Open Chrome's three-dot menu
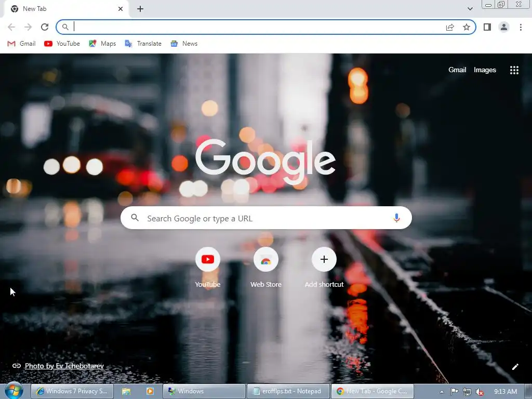Image resolution: width=532 pixels, height=399 pixels. pyautogui.click(x=521, y=27)
